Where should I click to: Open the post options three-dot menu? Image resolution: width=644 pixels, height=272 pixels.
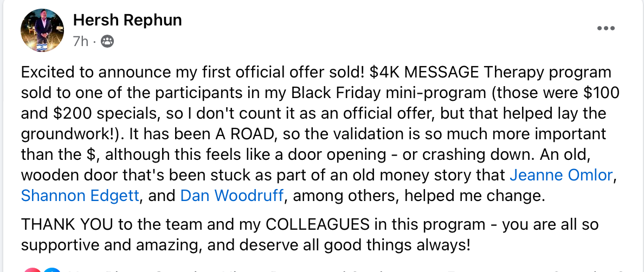605,29
